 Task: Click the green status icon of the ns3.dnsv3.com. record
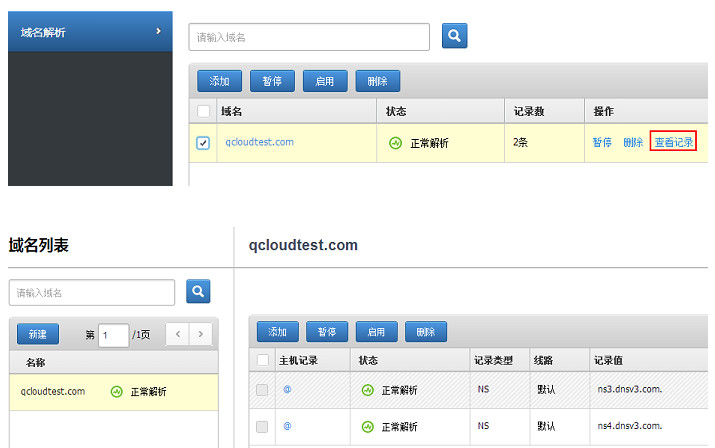pos(368,390)
